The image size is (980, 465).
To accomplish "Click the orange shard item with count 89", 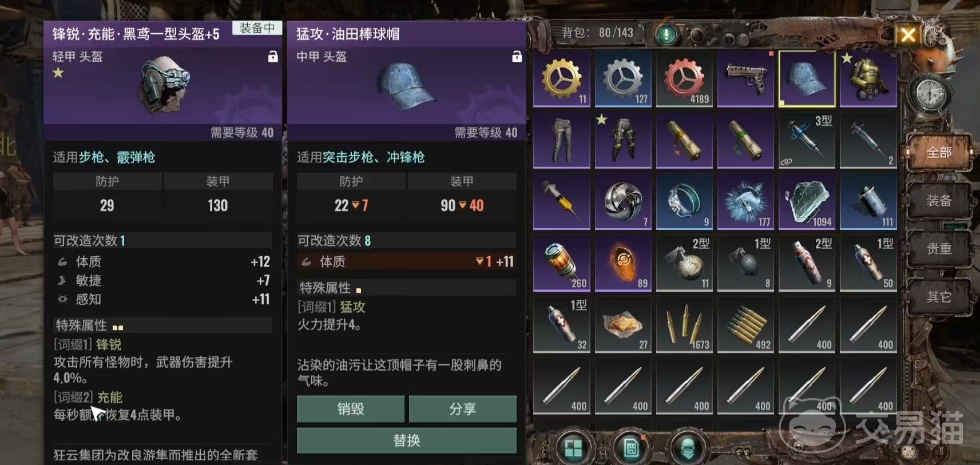I will click(623, 263).
